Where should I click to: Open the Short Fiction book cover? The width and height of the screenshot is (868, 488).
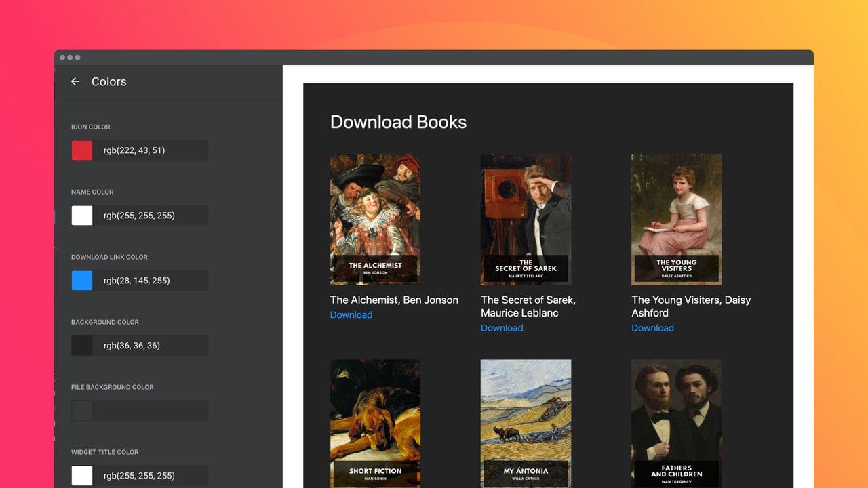[x=375, y=424]
